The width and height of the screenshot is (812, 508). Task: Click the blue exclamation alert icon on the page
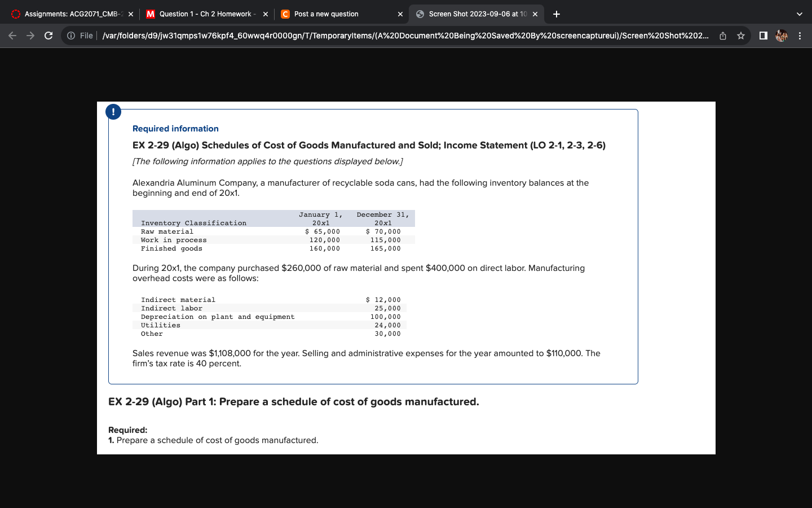point(113,111)
